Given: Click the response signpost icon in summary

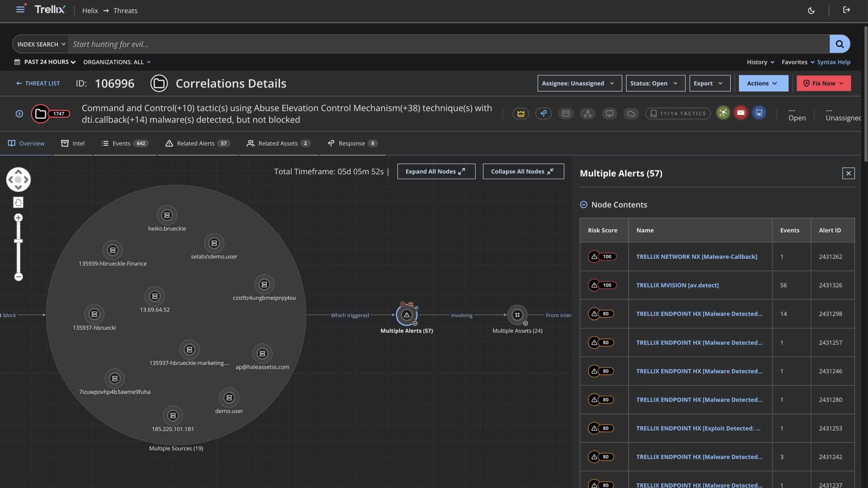Looking at the screenshot, I should 543,114.
